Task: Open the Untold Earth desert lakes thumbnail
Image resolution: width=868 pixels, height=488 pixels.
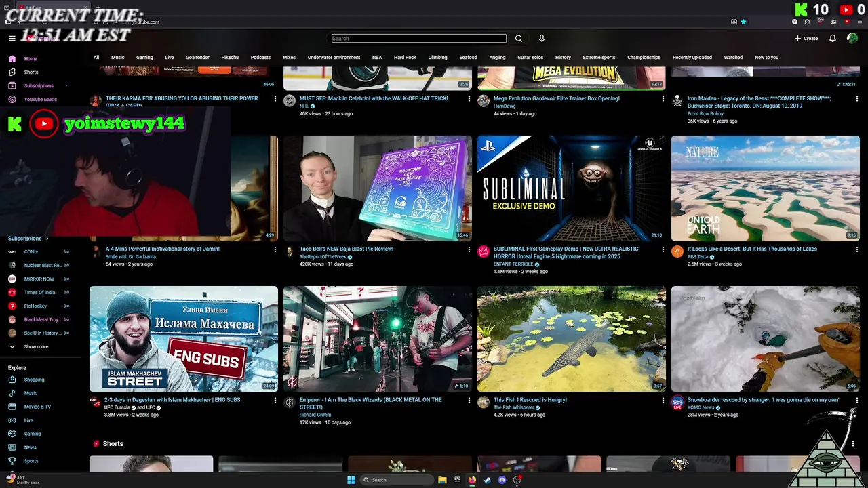Action: 766,188
